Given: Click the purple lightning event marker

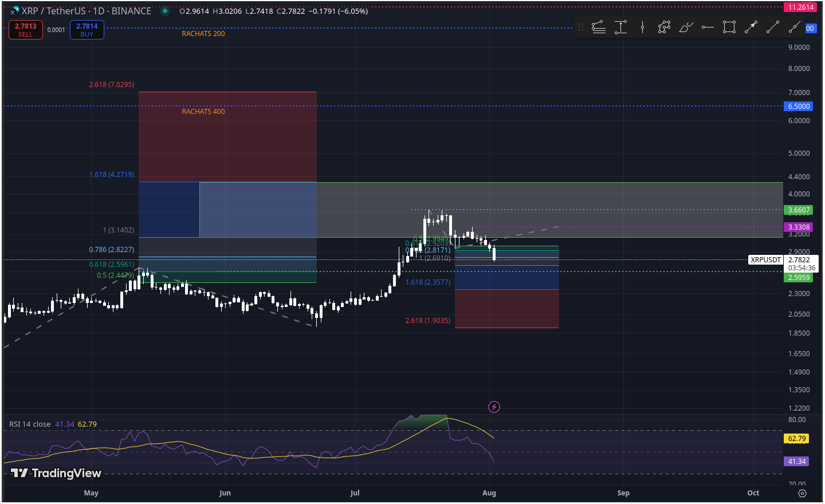Looking at the screenshot, I should pyautogui.click(x=494, y=407).
